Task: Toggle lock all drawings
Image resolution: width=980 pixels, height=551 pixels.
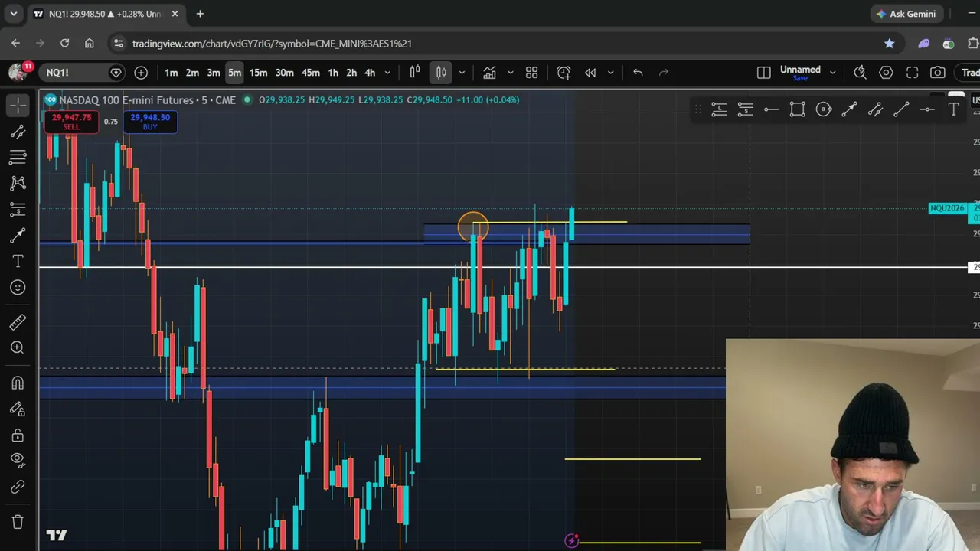Action: pos(18,435)
